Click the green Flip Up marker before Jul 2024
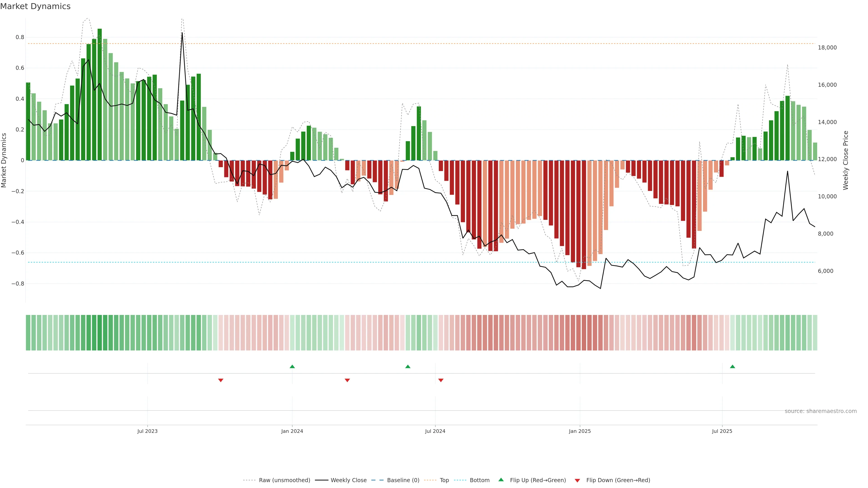The height and width of the screenshot is (488, 868). click(408, 366)
